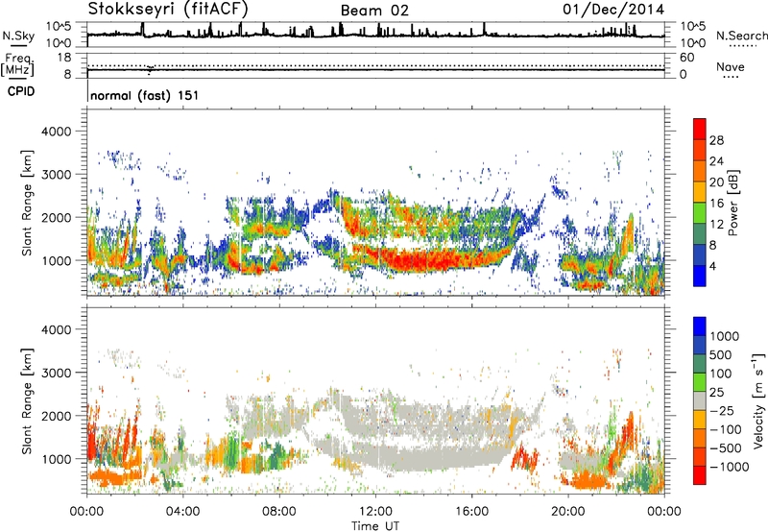The height and width of the screenshot is (532, 768).
Task: Click the "Velocity [m s-1]" color bar title
Action: pyautogui.click(x=758, y=400)
